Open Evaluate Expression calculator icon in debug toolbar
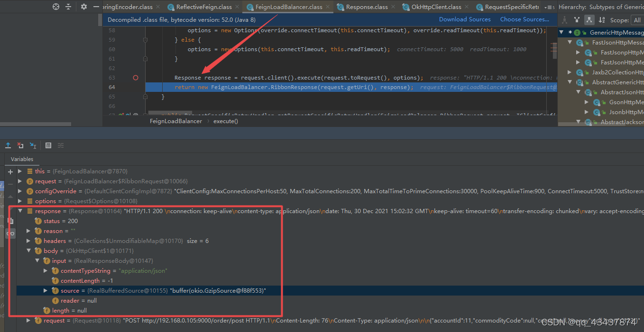This screenshot has height=332, width=644. tap(48, 145)
